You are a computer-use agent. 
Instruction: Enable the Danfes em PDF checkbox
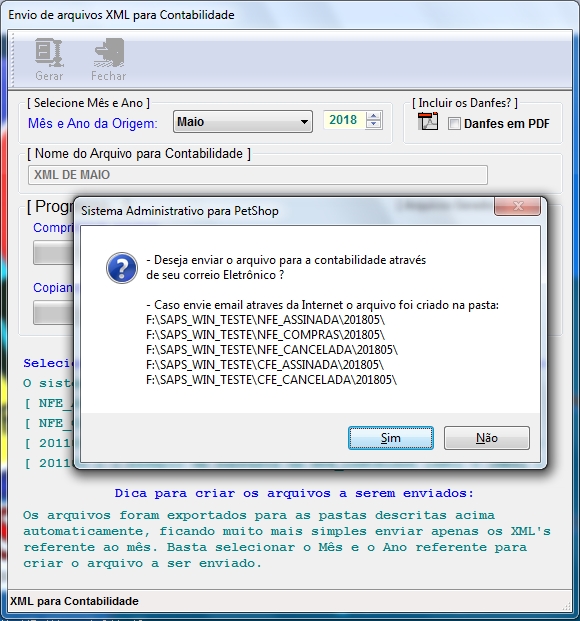(454, 124)
